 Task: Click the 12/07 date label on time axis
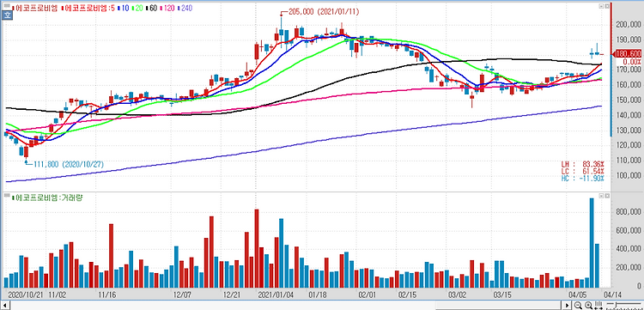point(182,295)
